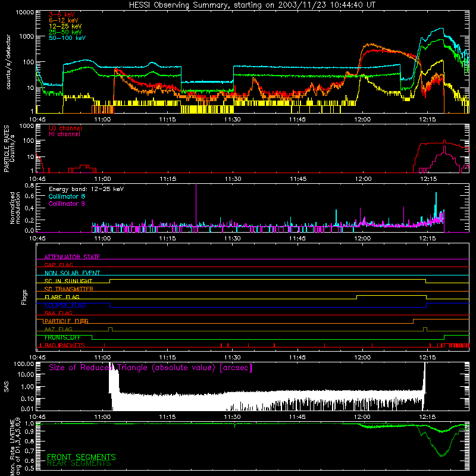Select the 0.7 tick on the livetime axis
The height and width of the screenshot is (476, 476).
[29, 450]
